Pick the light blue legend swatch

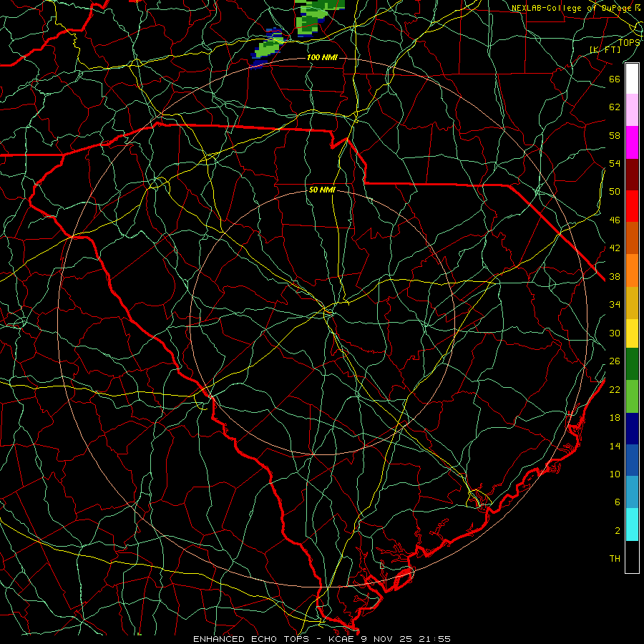(x=632, y=492)
